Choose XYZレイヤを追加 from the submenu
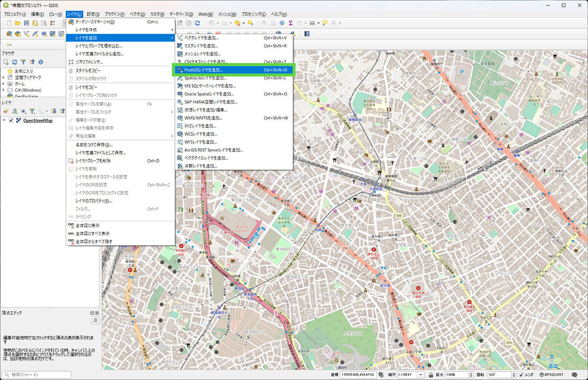 (234, 126)
